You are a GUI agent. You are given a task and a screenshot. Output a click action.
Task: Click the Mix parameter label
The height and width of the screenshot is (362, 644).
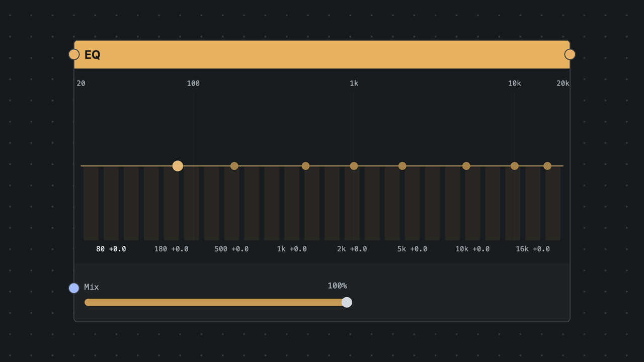tap(92, 287)
